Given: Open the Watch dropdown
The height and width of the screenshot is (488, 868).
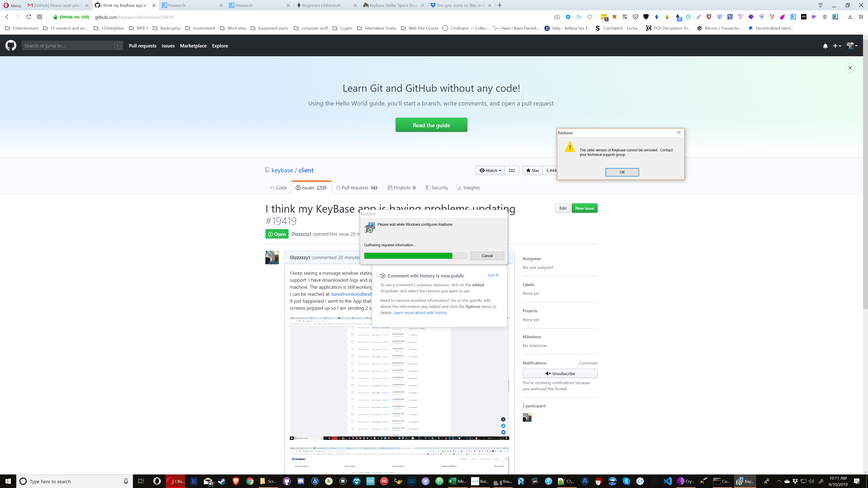Looking at the screenshot, I should click(x=490, y=170).
